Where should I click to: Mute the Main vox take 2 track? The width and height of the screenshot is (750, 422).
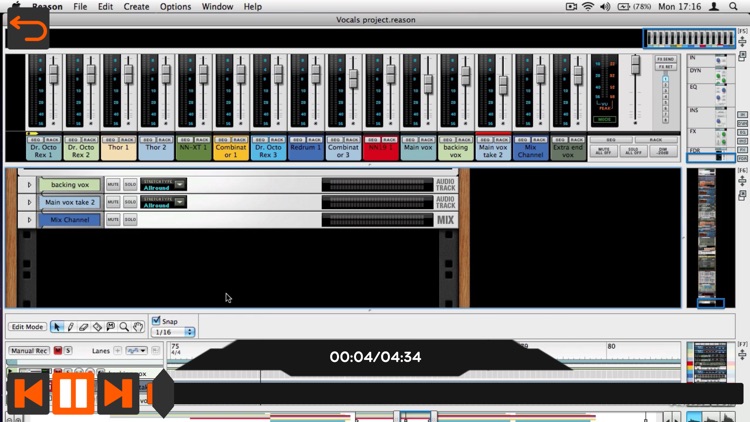113,202
